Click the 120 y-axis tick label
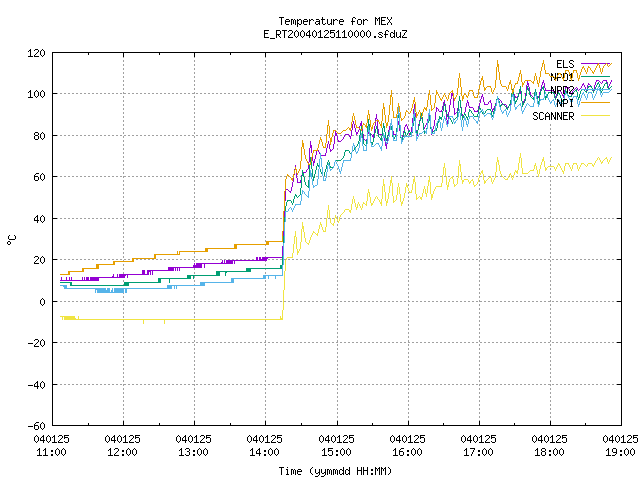Viewport: 640px width, 480px height. click(x=36, y=53)
